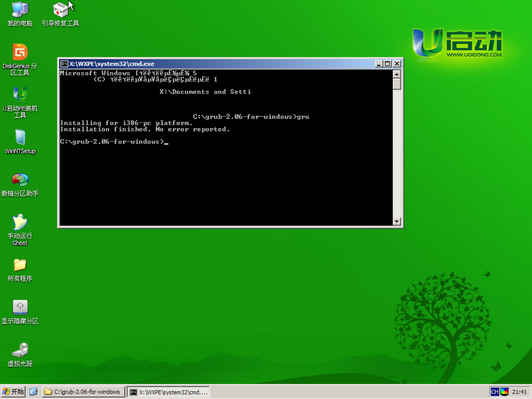Maximize the cmd.exe window
This screenshot has width=532, height=399.
coord(387,64)
